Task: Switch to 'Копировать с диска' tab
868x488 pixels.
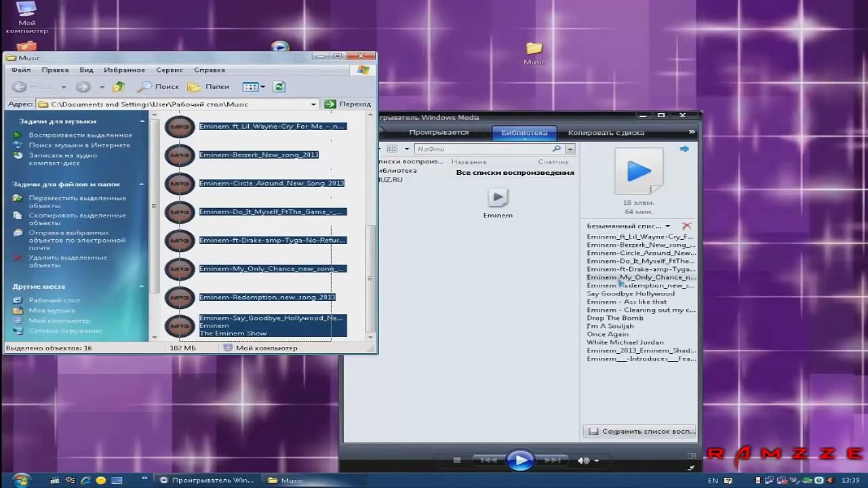Action: pos(606,133)
